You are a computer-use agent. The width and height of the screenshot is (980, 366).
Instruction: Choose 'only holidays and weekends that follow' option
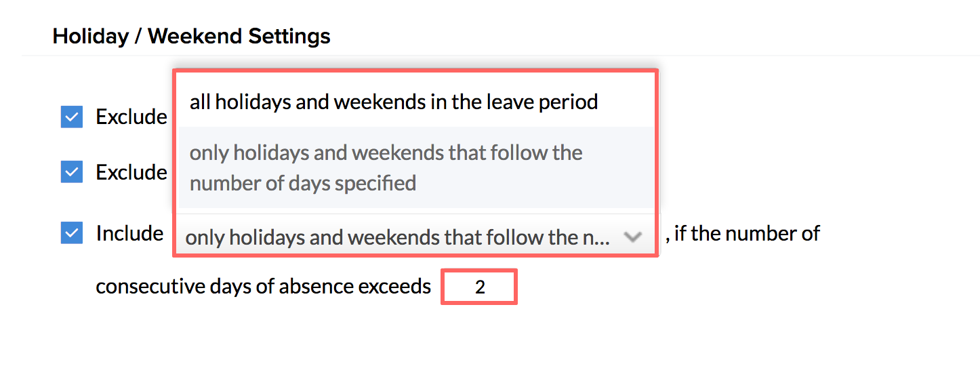click(385, 167)
